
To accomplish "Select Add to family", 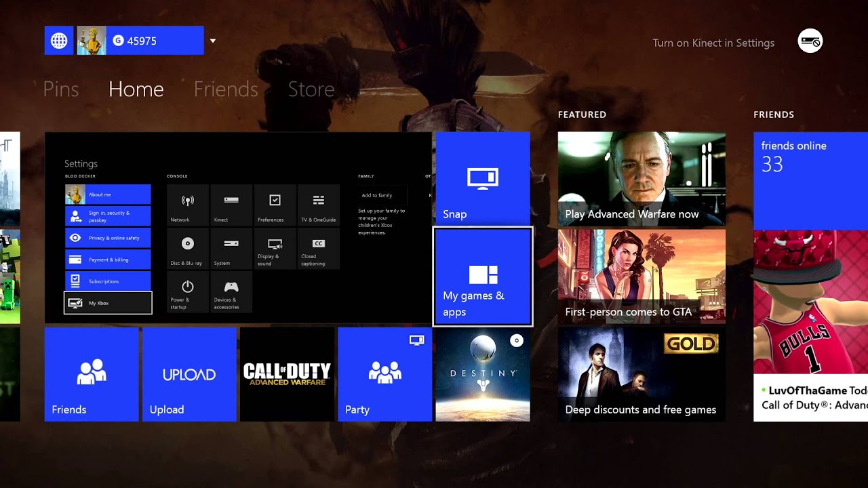I will (382, 195).
